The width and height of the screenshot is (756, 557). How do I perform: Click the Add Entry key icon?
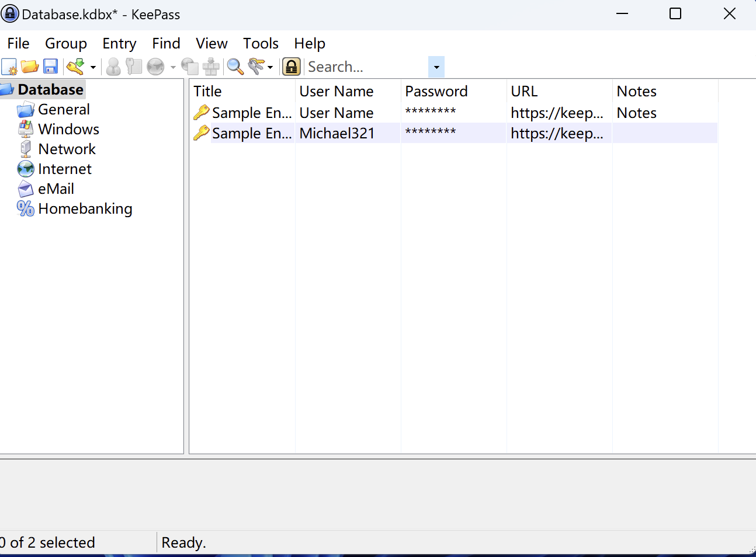(x=75, y=67)
